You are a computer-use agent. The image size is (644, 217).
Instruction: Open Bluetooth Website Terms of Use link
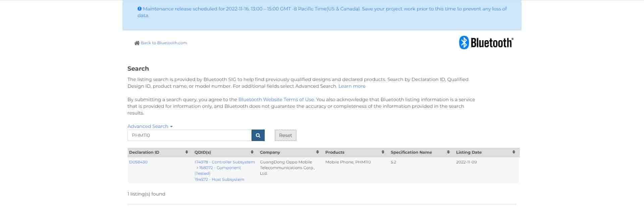pyautogui.click(x=276, y=99)
